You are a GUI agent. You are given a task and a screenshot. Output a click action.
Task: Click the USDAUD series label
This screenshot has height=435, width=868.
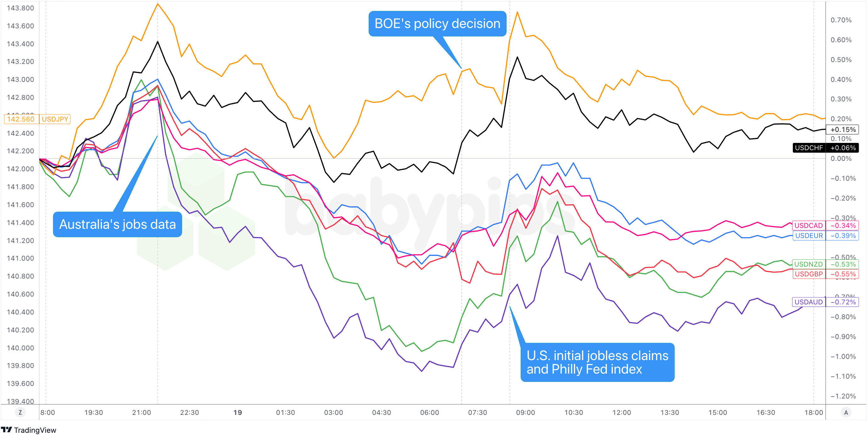click(x=809, y=302)
